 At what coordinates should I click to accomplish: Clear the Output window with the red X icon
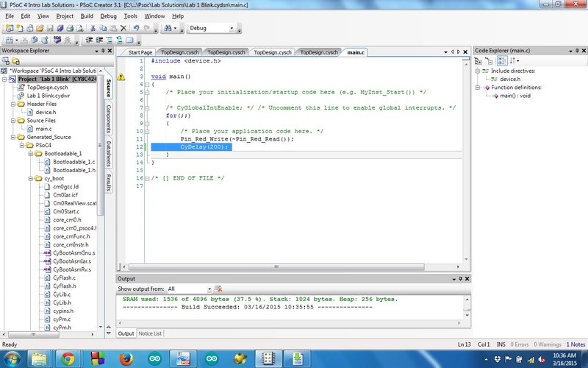pos(218,289)
